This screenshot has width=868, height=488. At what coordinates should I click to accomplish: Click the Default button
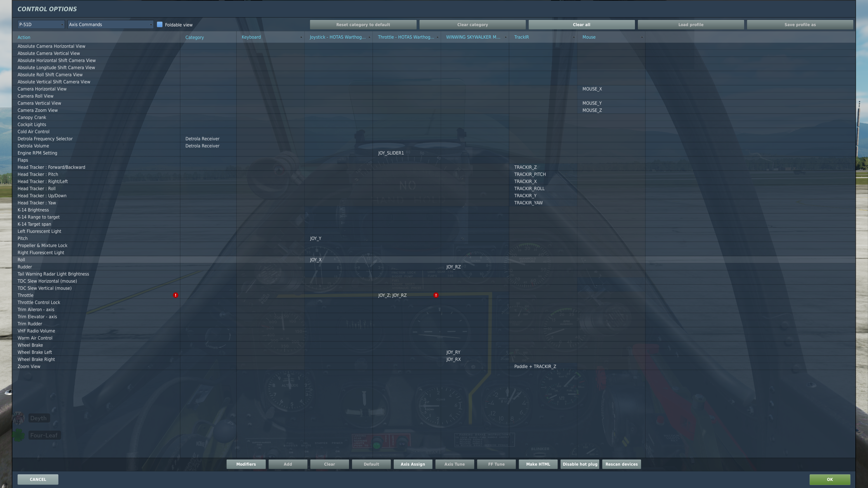click(x=371, y=464)
